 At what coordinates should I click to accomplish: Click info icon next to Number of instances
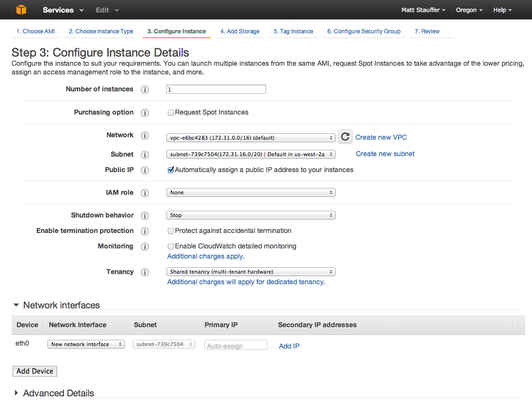point(145,89)
